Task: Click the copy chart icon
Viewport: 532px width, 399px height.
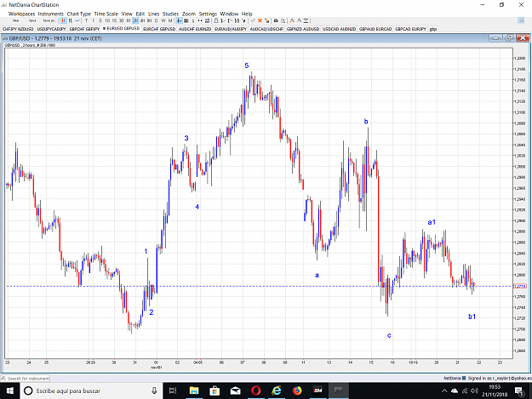Action: tap(283, 20)
